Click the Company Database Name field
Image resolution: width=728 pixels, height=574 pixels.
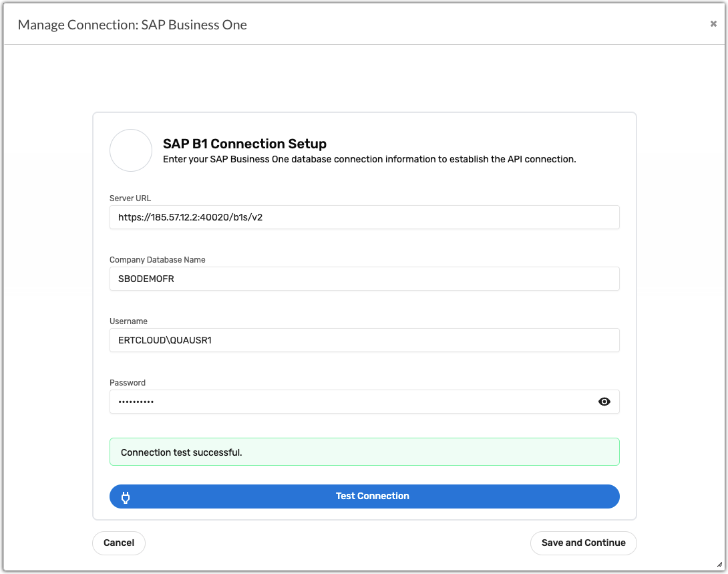click(x=365, y=279)
